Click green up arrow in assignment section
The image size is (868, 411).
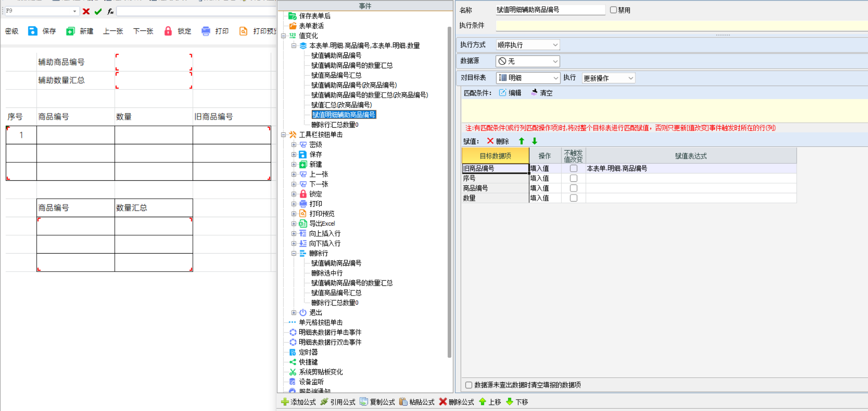pos(521,141)
